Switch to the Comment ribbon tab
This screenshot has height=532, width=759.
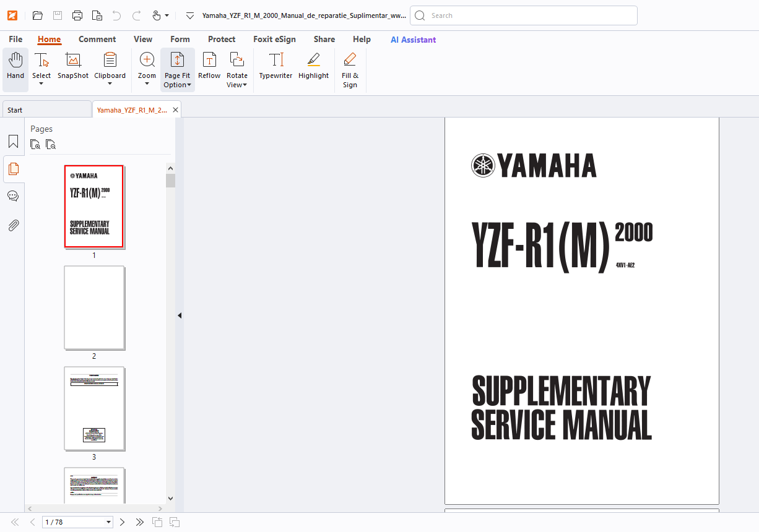[97, 39]
